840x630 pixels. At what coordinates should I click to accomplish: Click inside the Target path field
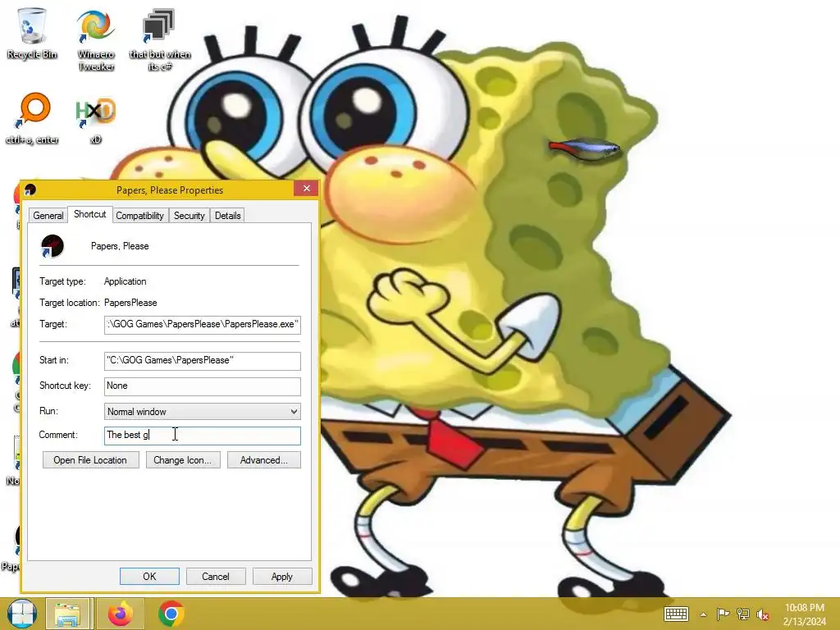[x=203, y=325]
